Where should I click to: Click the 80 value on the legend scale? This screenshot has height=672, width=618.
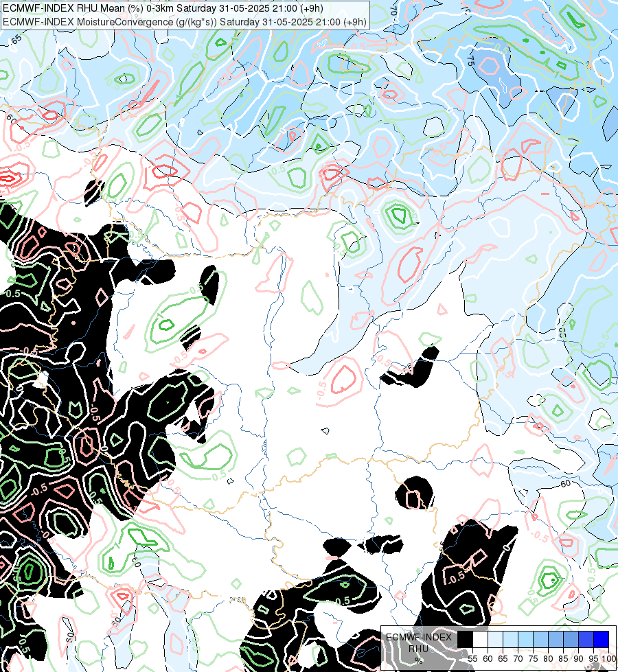click(x=548, y=659)
